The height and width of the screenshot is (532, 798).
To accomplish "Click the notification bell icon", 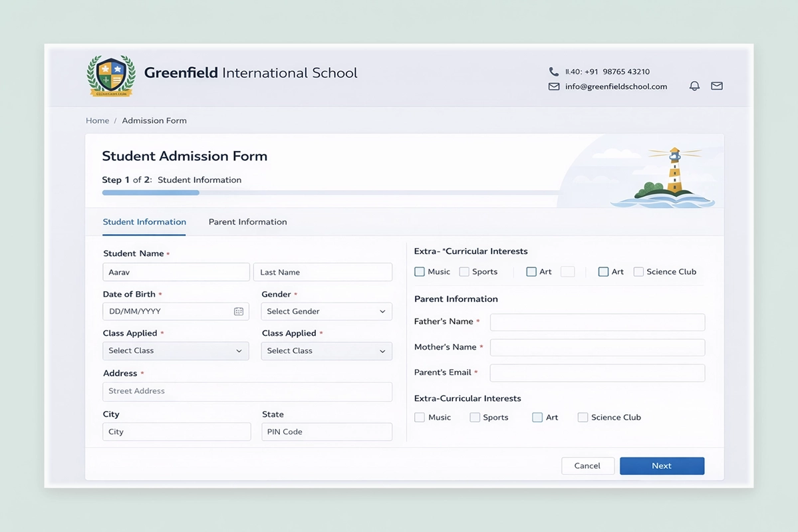I will (694, 86).
